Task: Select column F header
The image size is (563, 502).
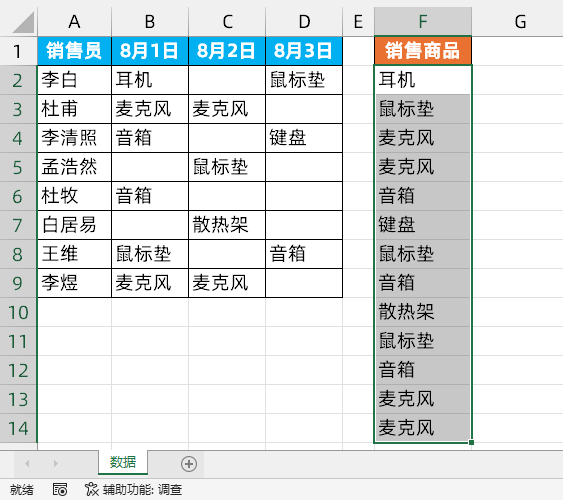Action: [423, 22]
